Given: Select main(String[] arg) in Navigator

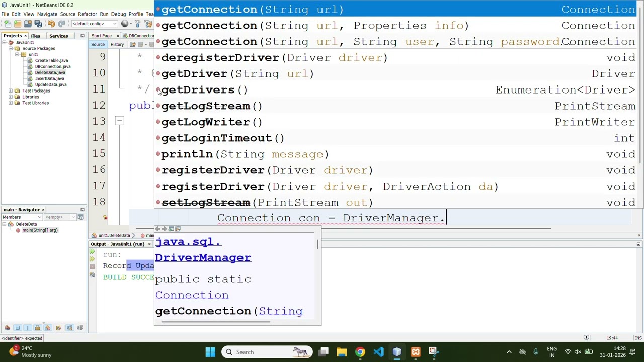Looking at the screenshot, I should (x=40, y=230).
